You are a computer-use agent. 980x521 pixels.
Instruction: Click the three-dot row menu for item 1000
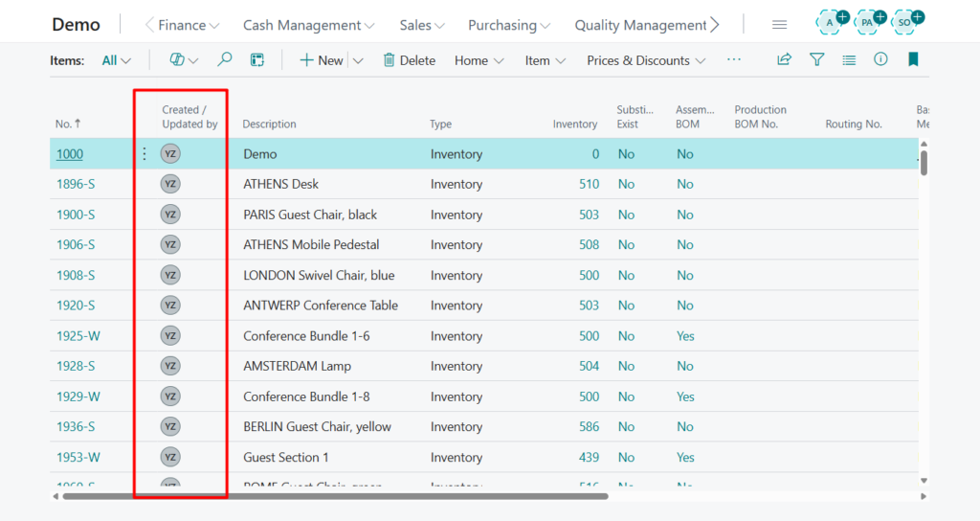tap(145, 153)
